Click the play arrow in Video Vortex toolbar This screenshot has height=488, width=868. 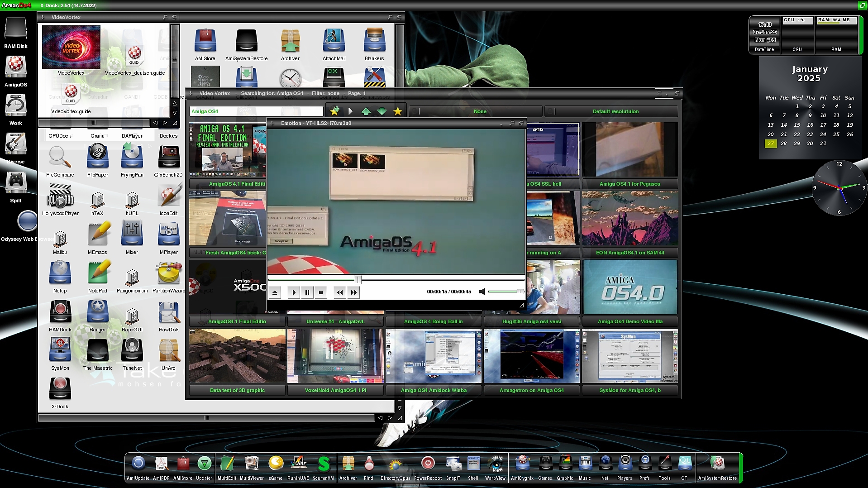(350, 111)
